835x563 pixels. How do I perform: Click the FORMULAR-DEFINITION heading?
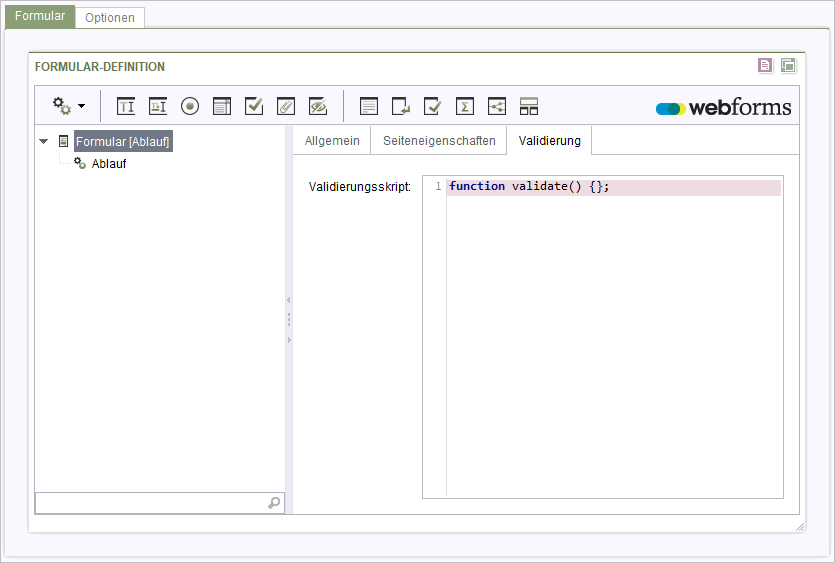(x=100, y=67)
